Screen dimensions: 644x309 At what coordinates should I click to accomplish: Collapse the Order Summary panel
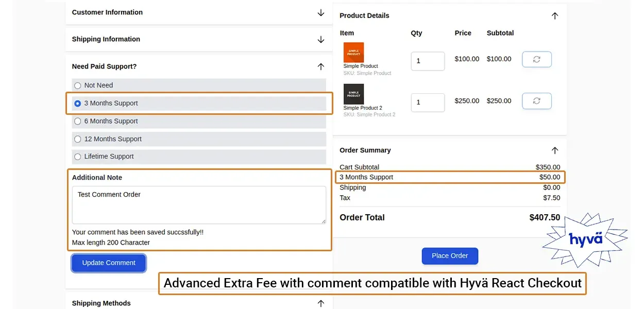tap(554, 150)
